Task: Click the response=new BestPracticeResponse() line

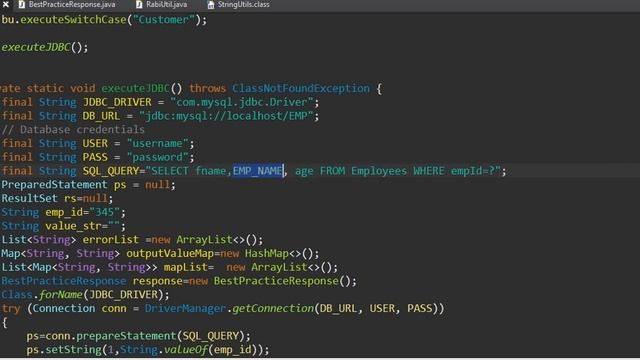Action: [179, 281]
